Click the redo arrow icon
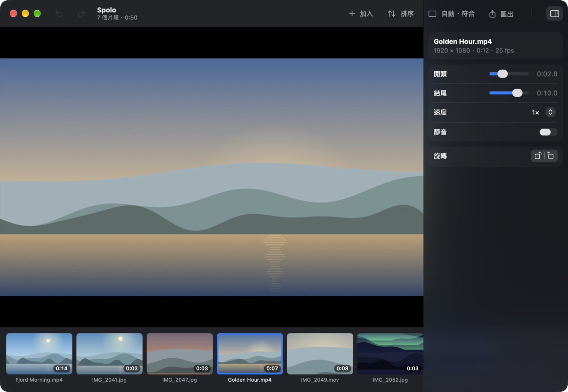The image size is (568, 392). click(x=81, y=13)
